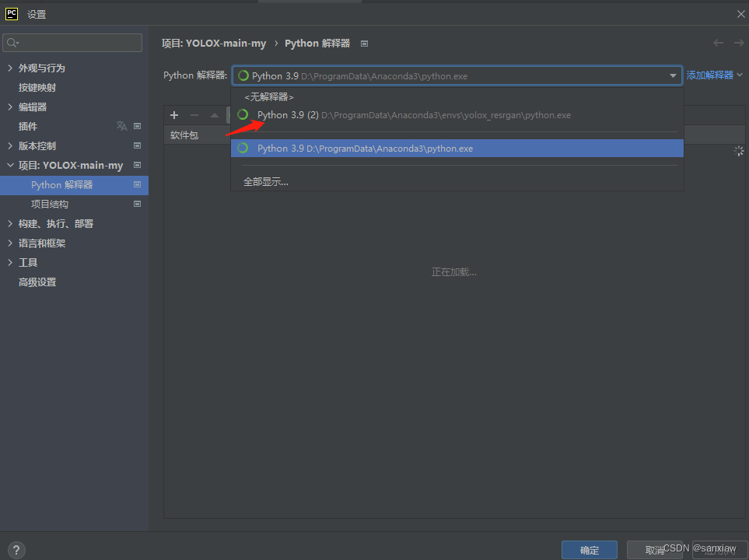The width and height of the screenshot is (749, 560).
Task: Expand the 工具 settings group
Action: coord(10,262)
